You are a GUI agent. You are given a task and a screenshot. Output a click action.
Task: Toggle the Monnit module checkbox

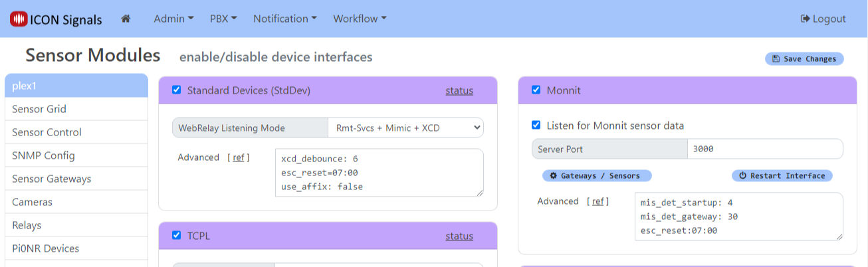pyautogui.click(x=536, y=90)
